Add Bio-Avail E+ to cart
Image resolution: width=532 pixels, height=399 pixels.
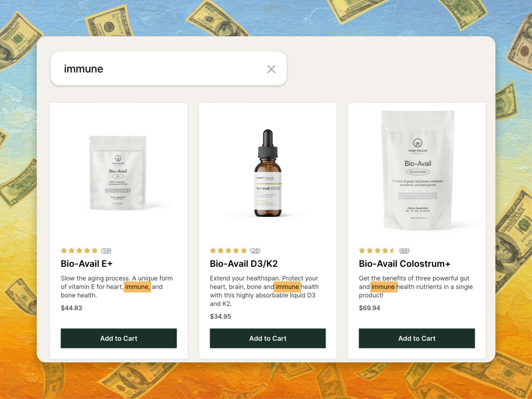pyautogui.click(x=119, y=338)
